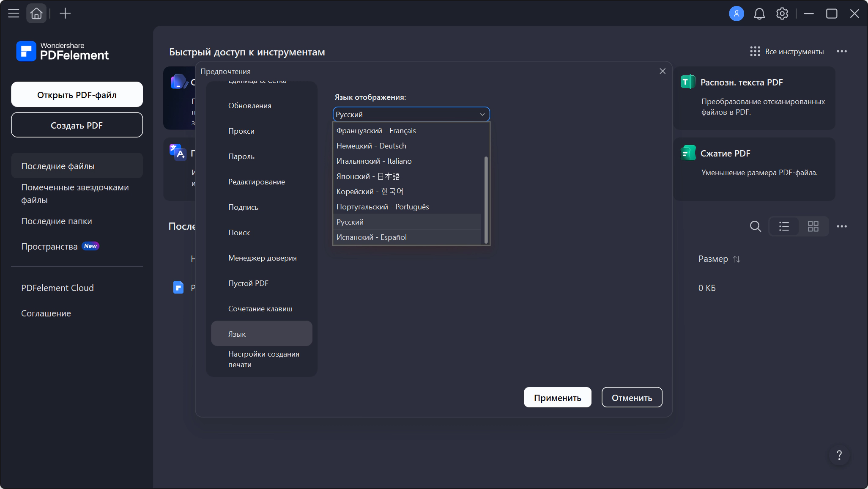Switch to the list view icon
The width and height of the screenshot is (868, 489).
[784, 226]
